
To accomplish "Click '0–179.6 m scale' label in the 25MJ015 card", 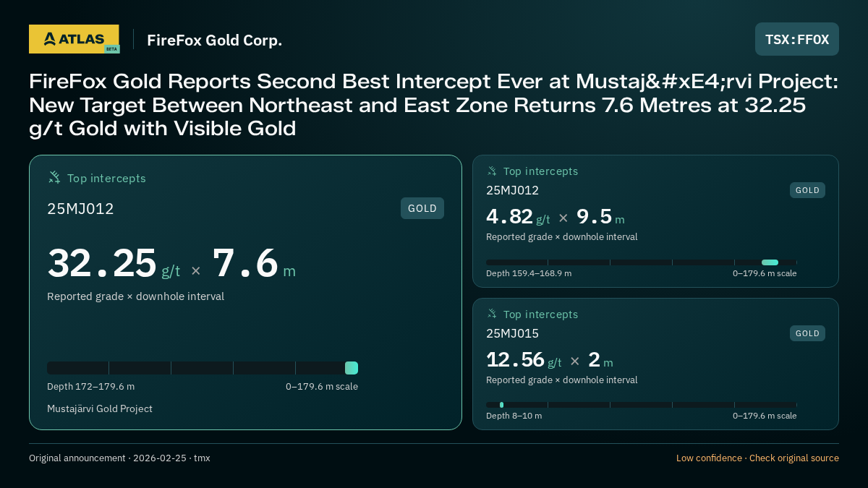I will 765,416.
